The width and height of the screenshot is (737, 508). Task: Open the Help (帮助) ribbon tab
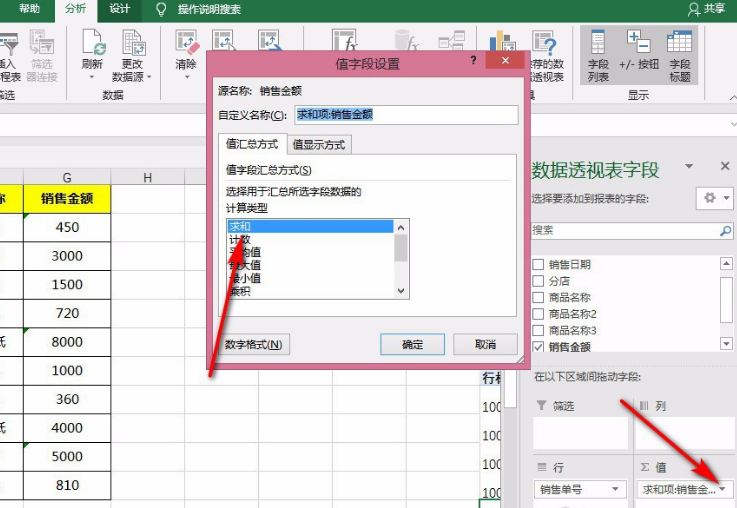pyautogui.click(x=29, y=9)
